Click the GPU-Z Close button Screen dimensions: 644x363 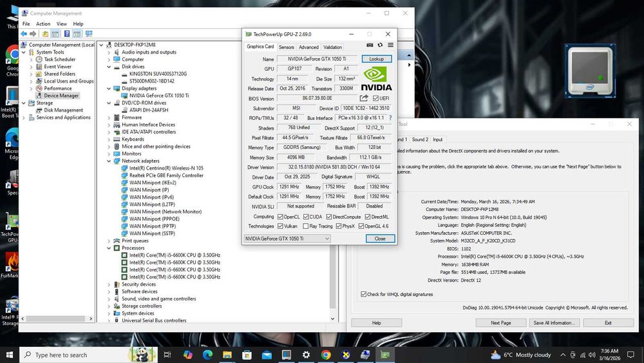(380, 239)
